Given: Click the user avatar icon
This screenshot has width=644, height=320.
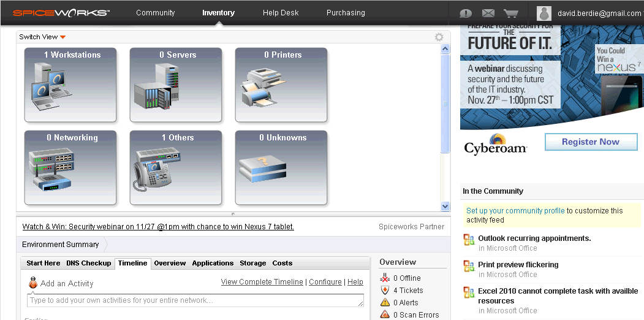Looking at the screenshot, I should click(x=544, y=13).
